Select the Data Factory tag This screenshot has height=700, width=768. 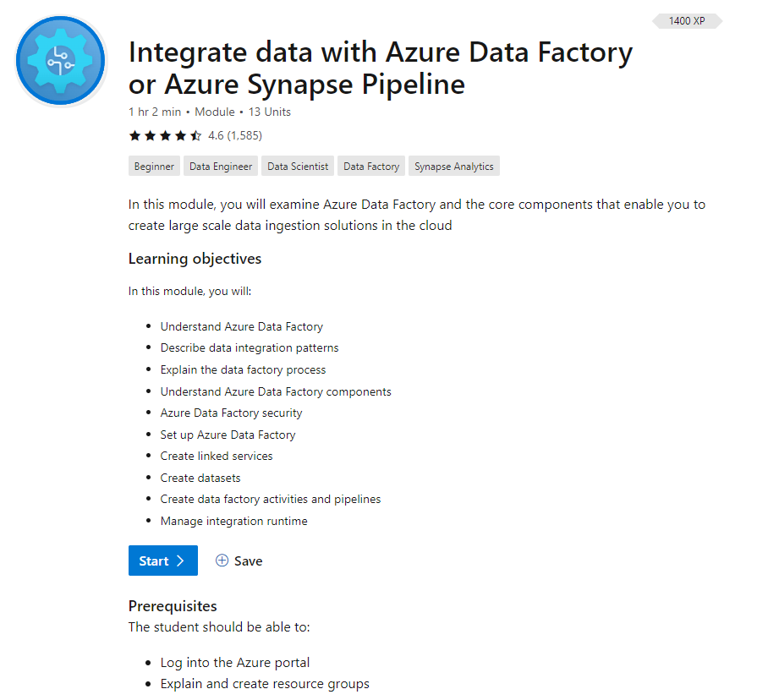[370, 166]
